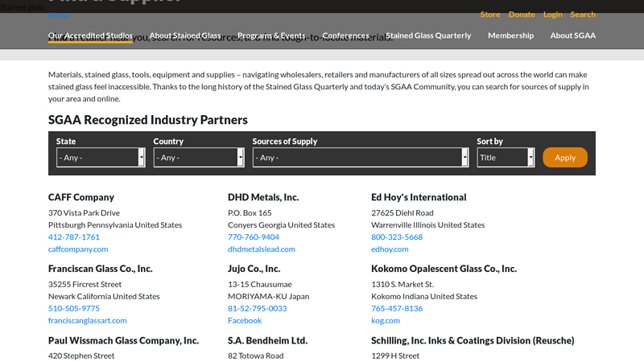
Task: Open the State dropdown filter
Action: [x=101, y=158]
